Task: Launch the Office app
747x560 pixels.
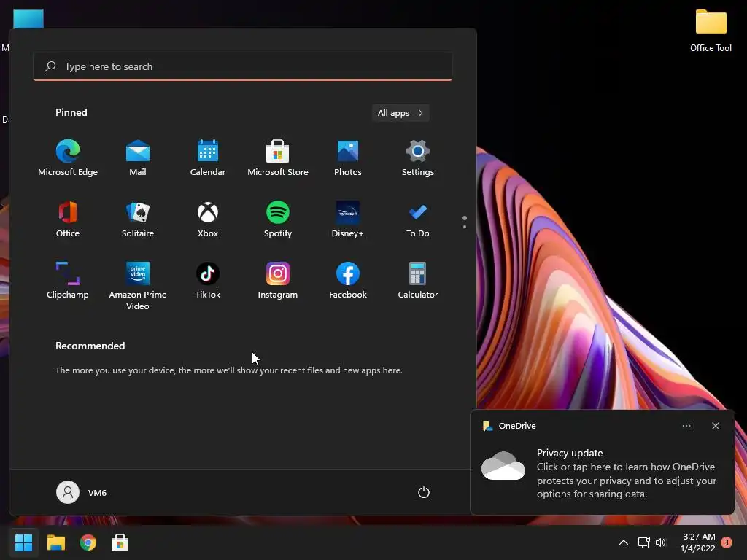Action: tap(68, 219)
